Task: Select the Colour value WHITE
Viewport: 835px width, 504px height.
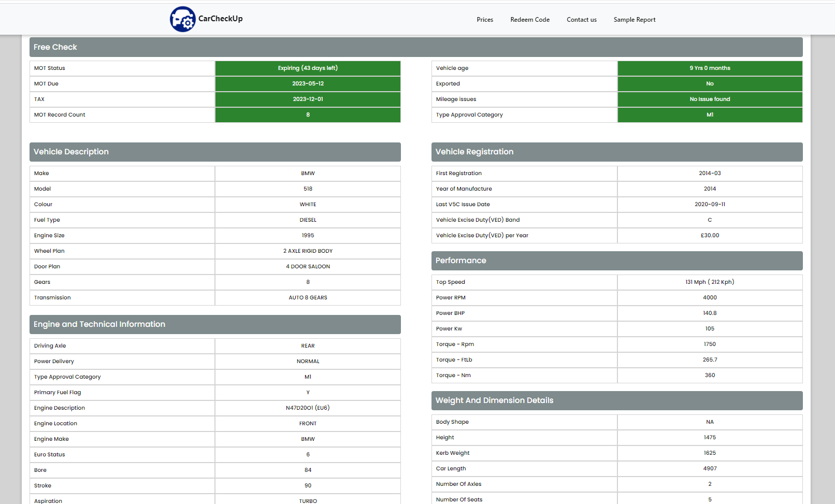Action: [x=308, y=205]
